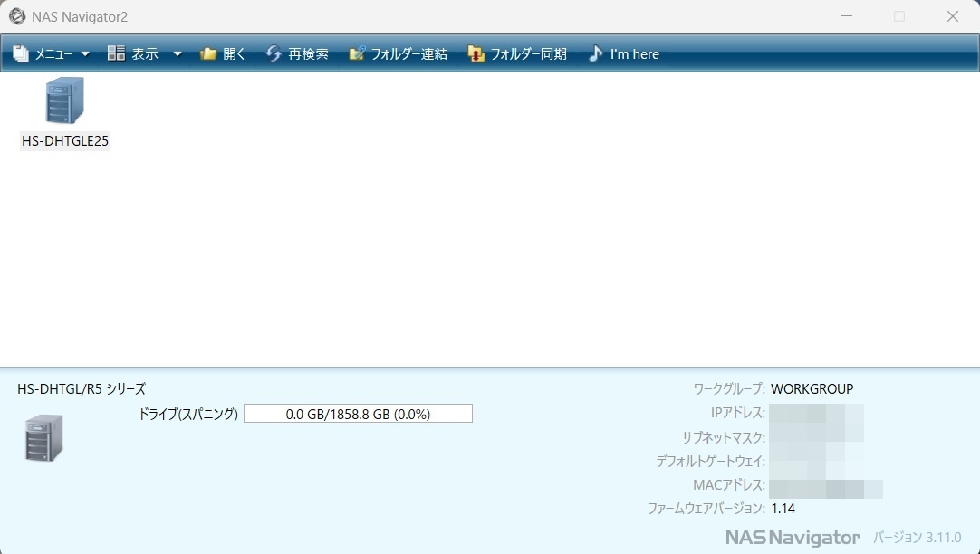Click the 開く folder icon
980x554 pixels.
pos(208,54)
